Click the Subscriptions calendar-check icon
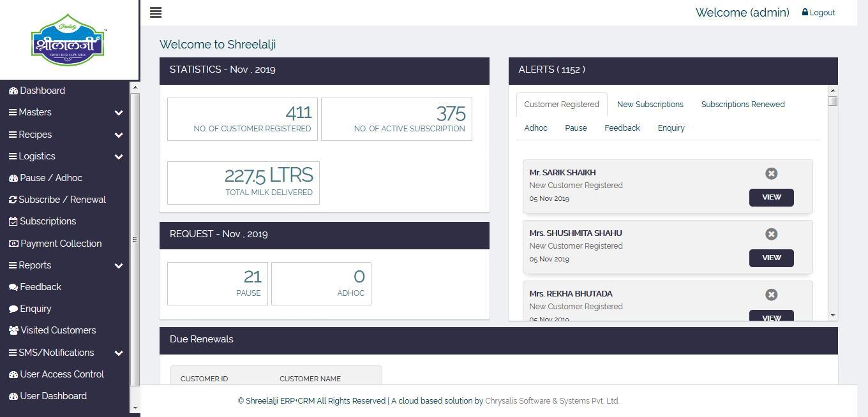The image size is (868, 417). click(13, 221)
